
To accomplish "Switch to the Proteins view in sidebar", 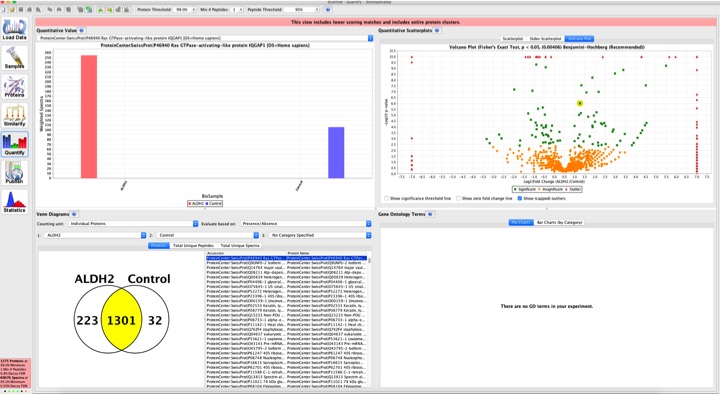I will point(14,87).
